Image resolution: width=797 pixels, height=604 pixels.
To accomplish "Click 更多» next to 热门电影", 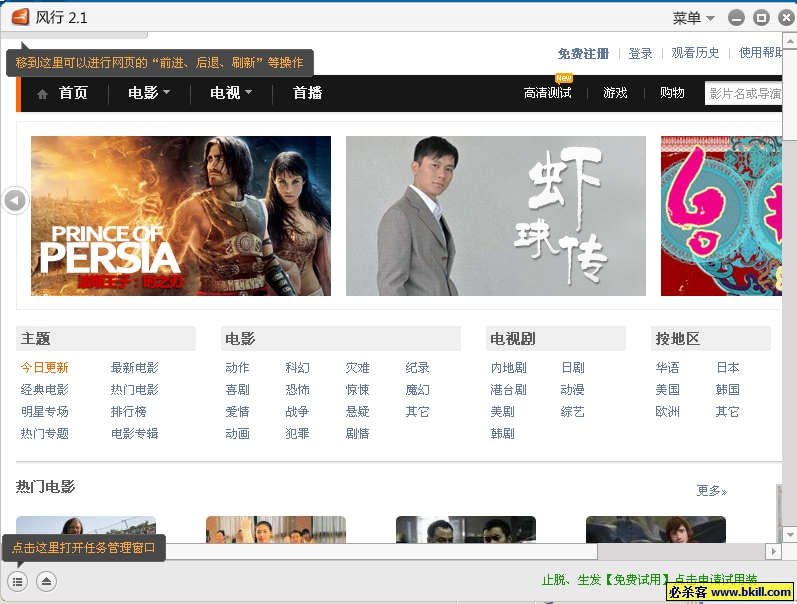I will [712, 491].
